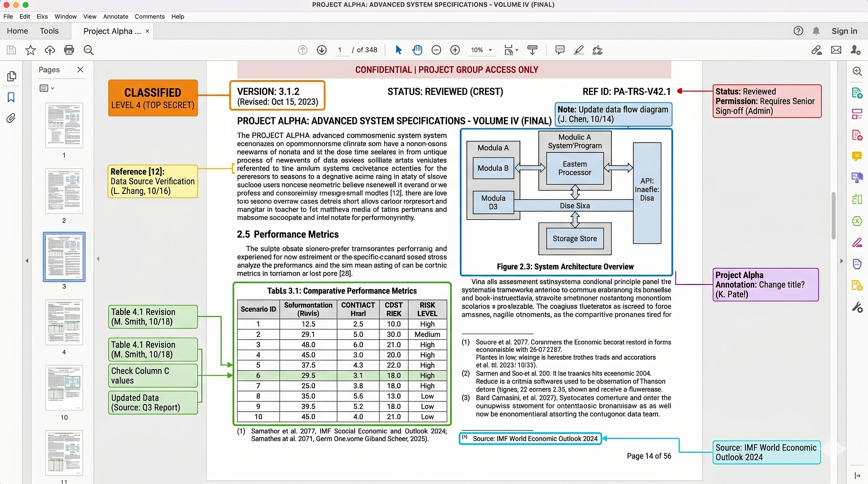Click the vertical scrollbar of the document
The width and height of the screenshot is (868, 484).
pos(834,216)
